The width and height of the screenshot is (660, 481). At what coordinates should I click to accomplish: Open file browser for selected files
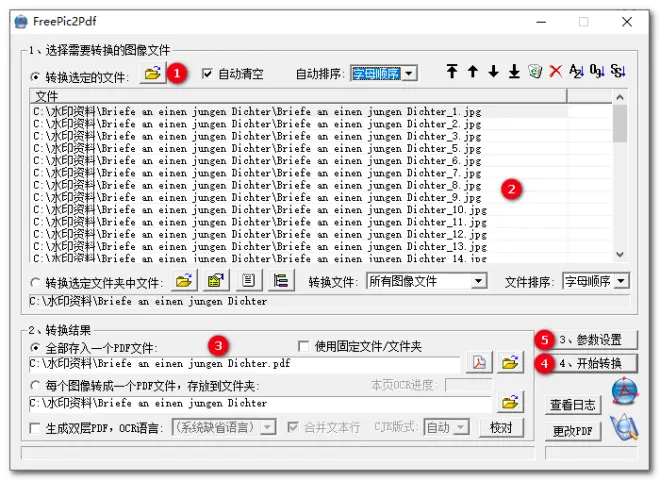coord(153,73)
